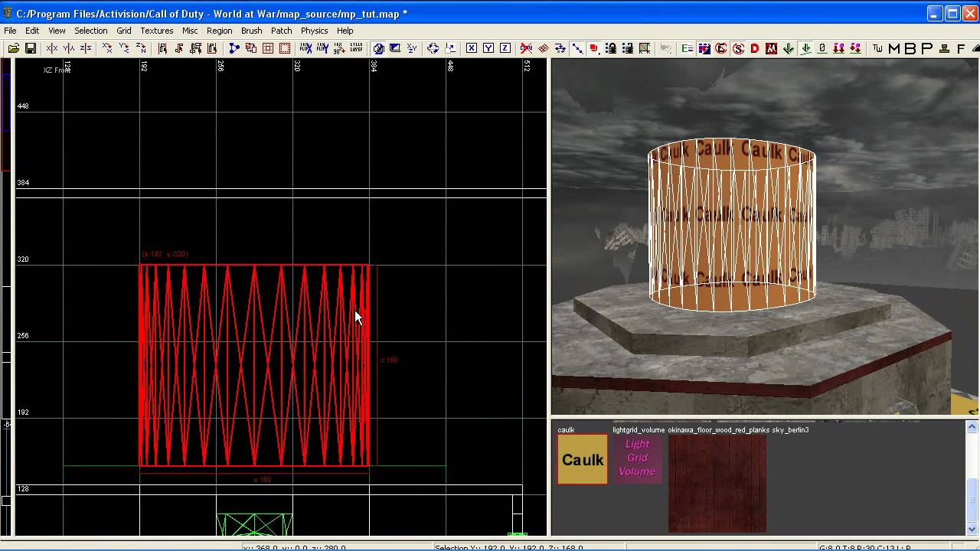Open the Brush menu
This screenshot has height=551, width=980.
click(x=251, y=31)
